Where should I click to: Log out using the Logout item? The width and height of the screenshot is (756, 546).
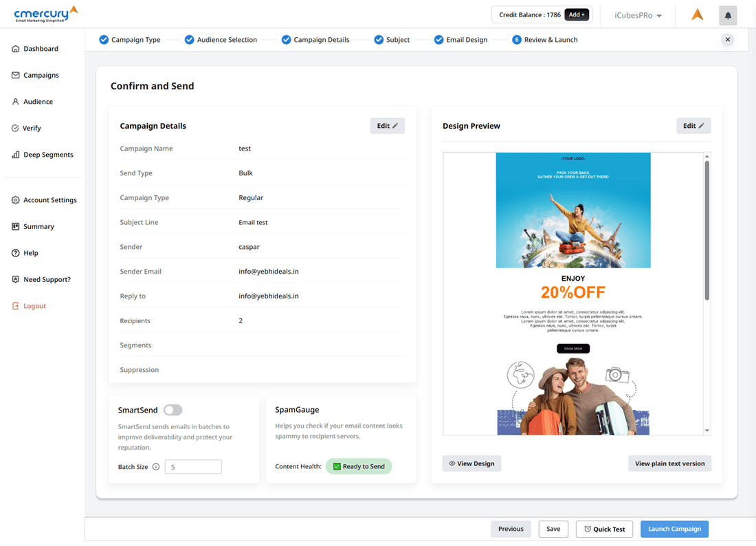[x=34, y=306]
